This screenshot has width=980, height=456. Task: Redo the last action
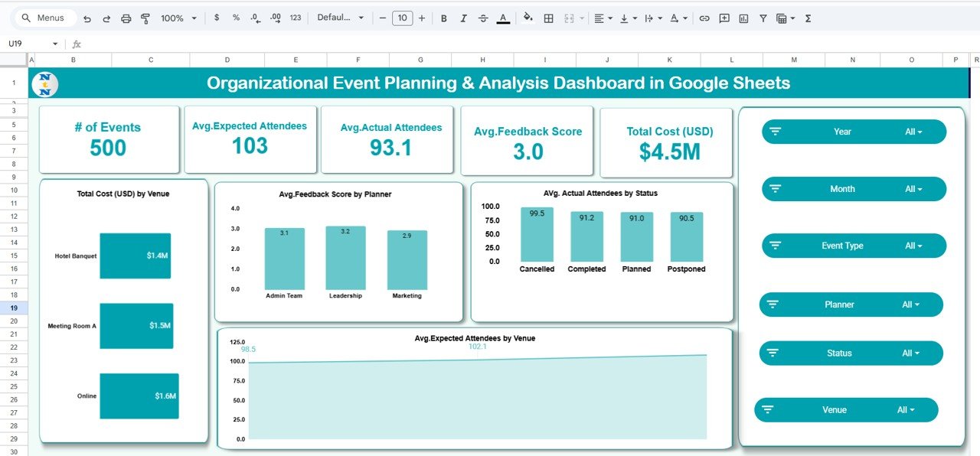(x=106, y=18)
